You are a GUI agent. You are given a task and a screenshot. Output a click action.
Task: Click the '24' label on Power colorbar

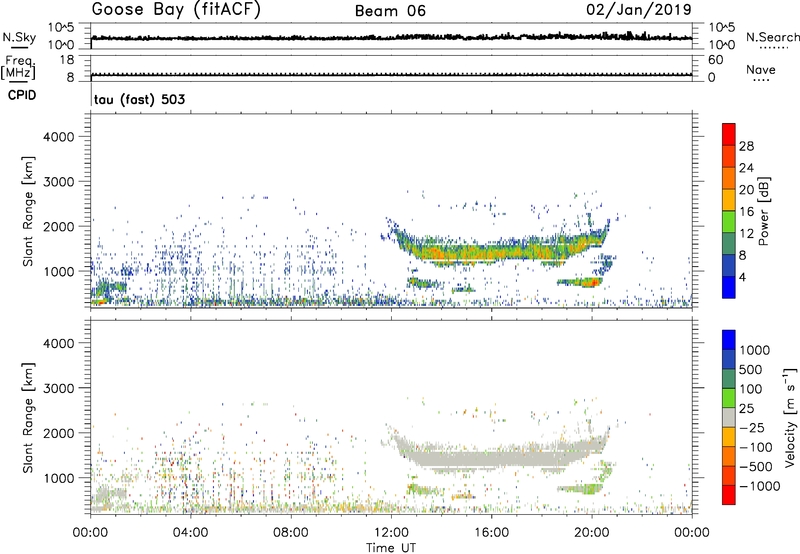746,168
